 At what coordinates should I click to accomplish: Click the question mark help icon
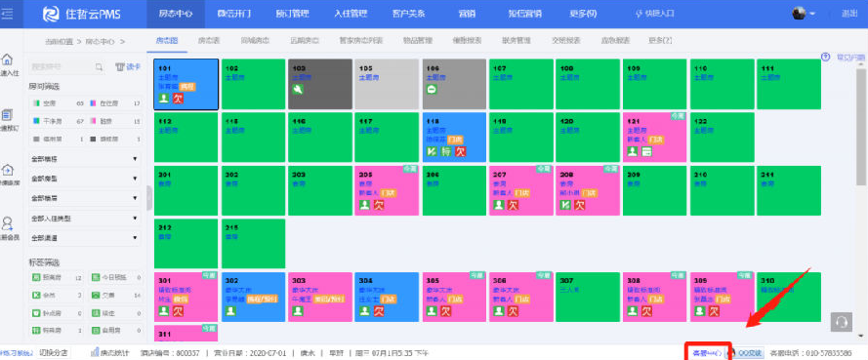point(825,57)
